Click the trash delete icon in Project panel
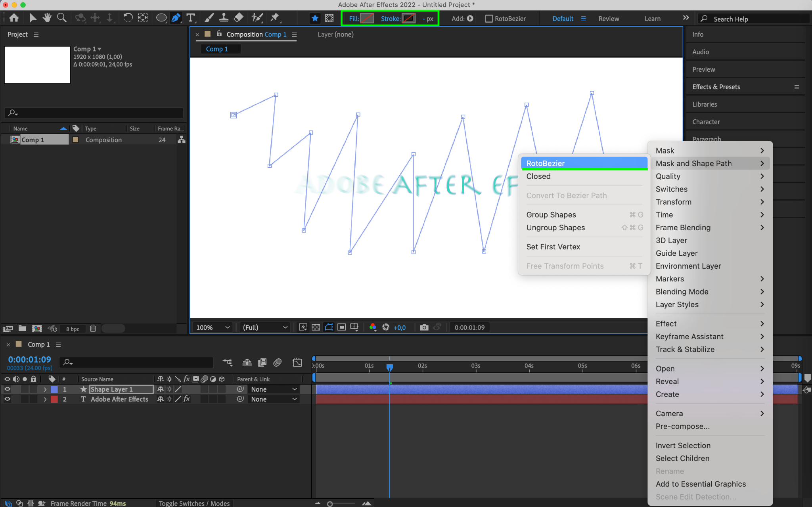 click(93, 329)
